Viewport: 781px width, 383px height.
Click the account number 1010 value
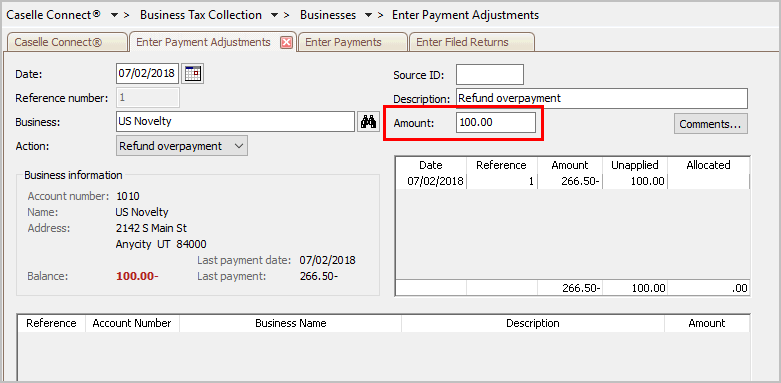[x=128, y=196]
